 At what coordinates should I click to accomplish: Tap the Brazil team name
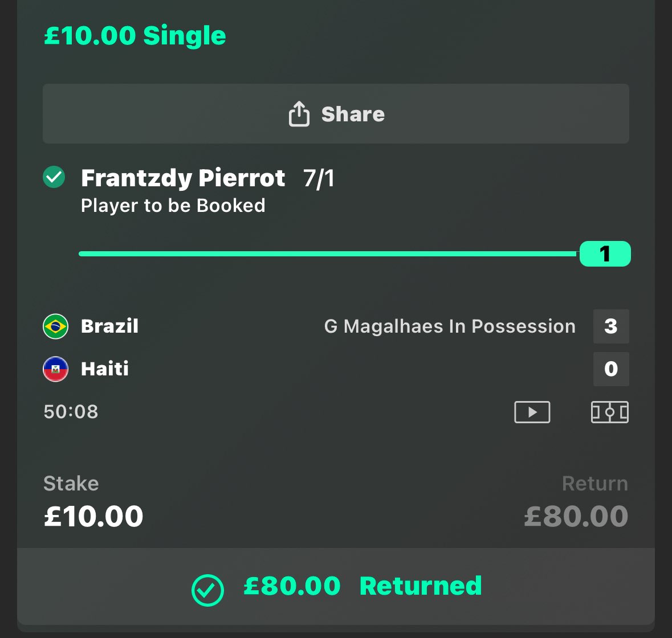(109, 326)
